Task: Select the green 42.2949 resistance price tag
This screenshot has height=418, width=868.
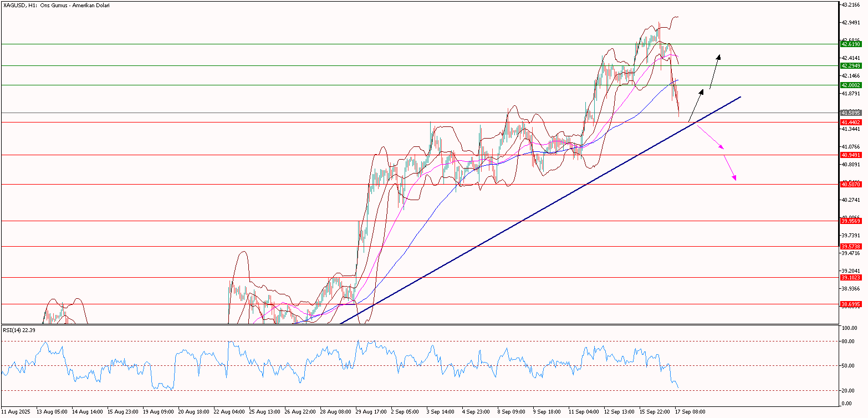Action: point(850,65)
